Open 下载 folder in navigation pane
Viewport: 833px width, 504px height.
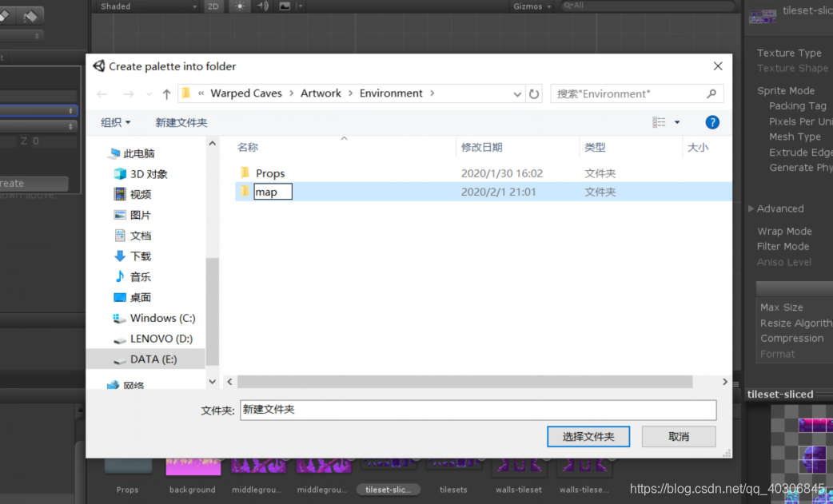coord(133,256)
